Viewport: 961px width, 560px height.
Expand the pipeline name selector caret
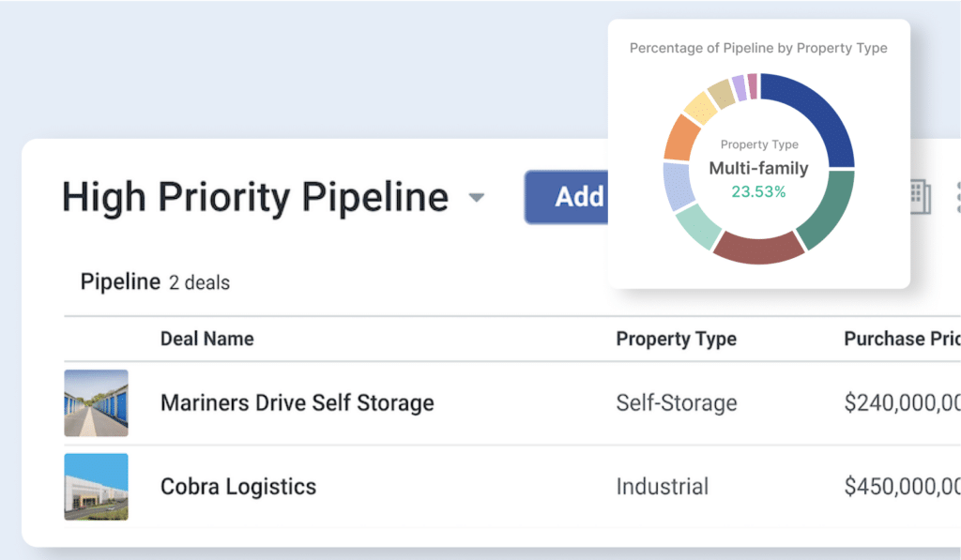[477, 199]
